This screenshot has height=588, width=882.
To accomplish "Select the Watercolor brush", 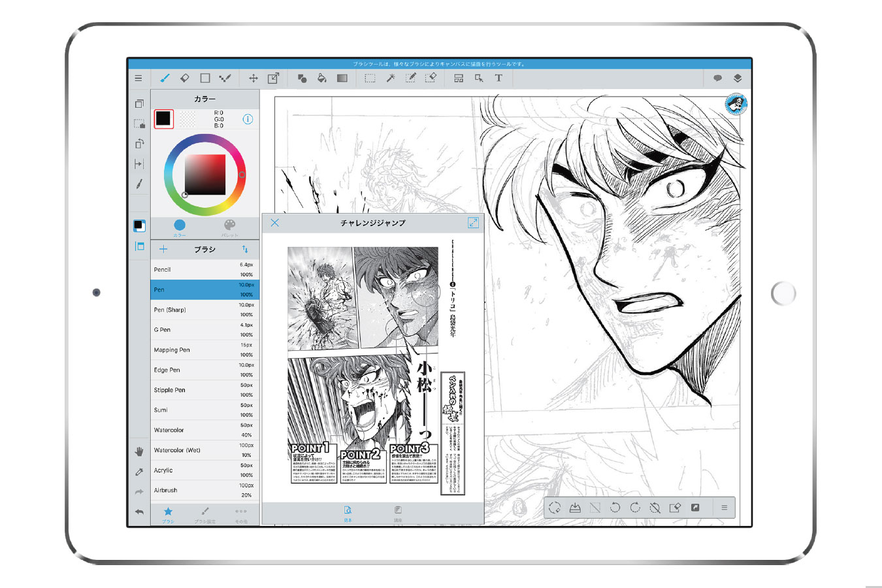I will pos(205,430).
